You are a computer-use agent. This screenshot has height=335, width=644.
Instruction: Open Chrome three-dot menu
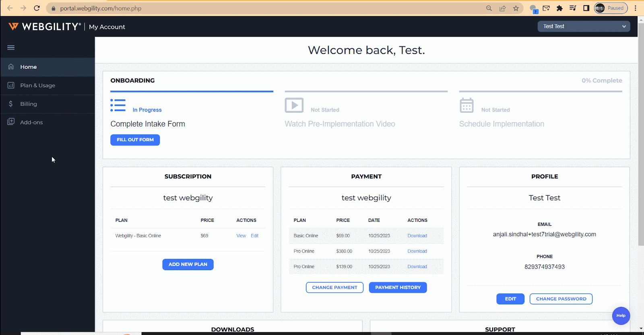tap(636, 8)
